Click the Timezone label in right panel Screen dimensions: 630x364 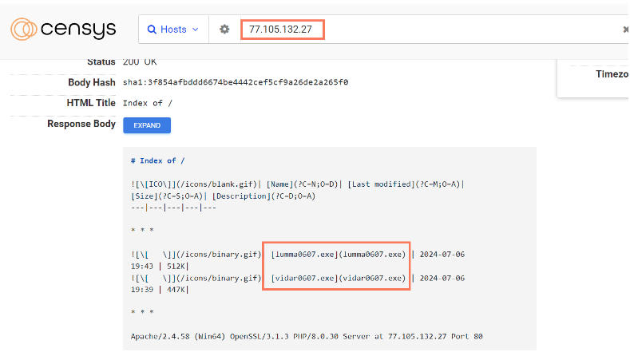coord(612,74)
